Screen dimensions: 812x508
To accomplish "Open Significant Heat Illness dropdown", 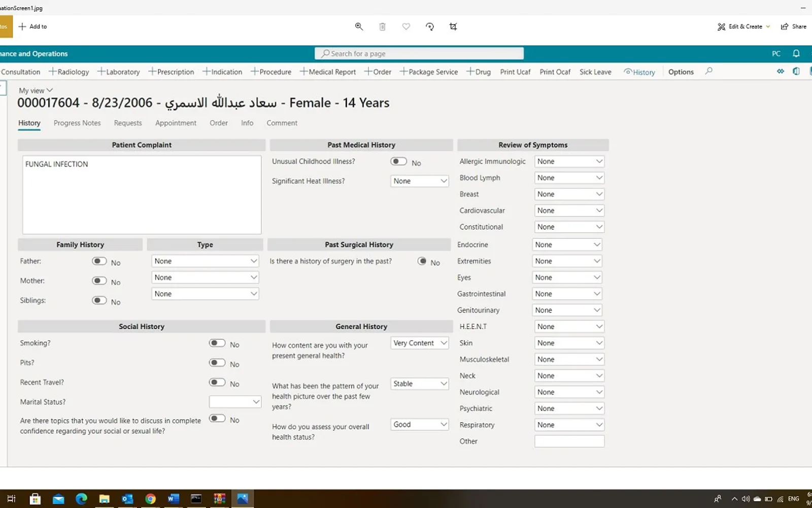I will click(x=420, y=181).
